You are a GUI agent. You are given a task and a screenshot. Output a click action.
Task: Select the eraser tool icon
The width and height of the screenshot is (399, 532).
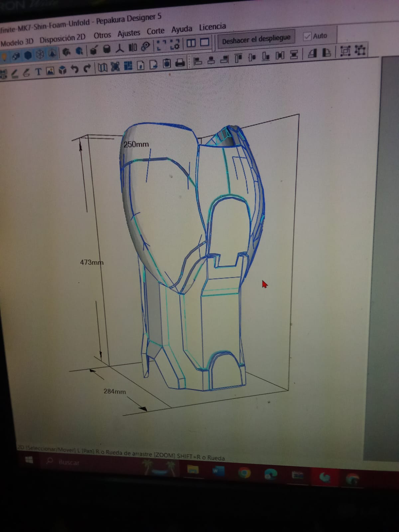point(26,72)
